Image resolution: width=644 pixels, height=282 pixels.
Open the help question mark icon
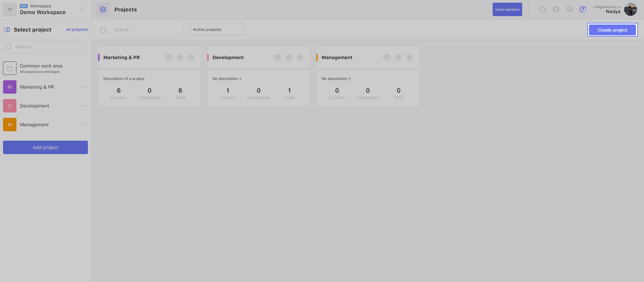583,9
